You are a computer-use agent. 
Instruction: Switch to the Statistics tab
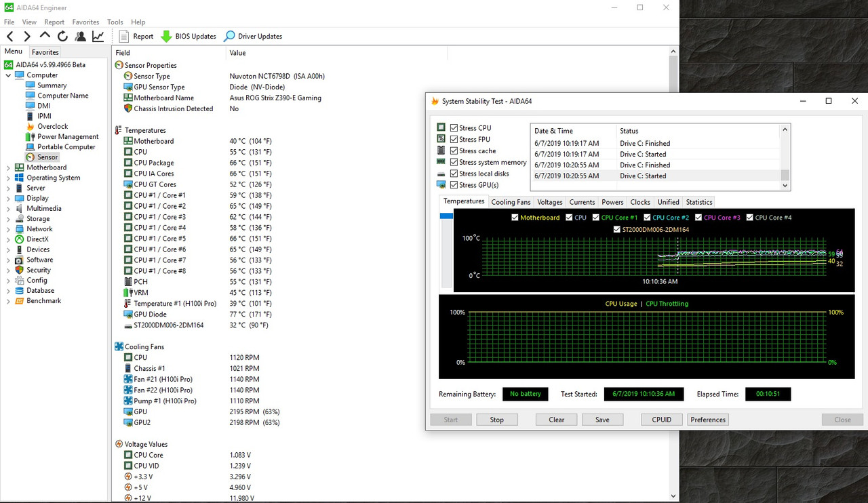point(699,202)
